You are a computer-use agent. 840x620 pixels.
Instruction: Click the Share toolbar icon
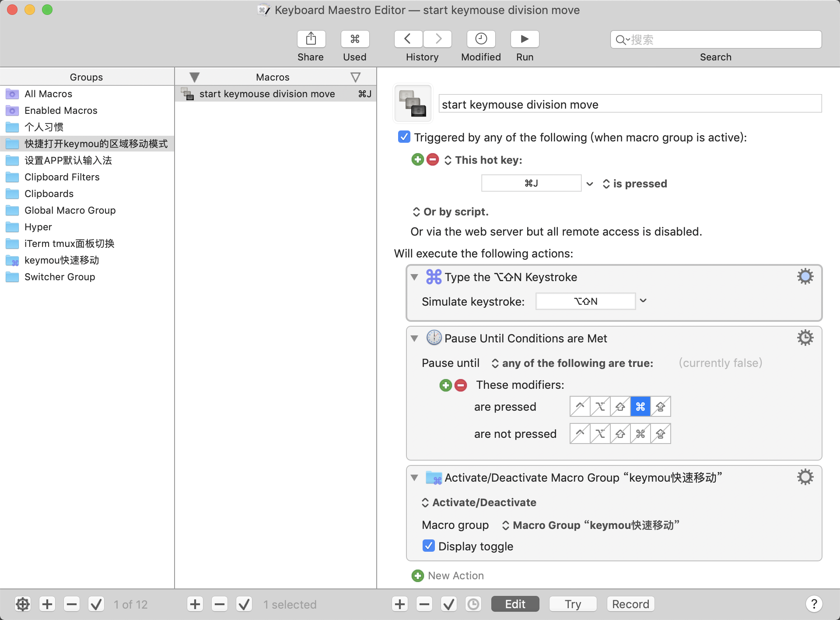point(311,39)
